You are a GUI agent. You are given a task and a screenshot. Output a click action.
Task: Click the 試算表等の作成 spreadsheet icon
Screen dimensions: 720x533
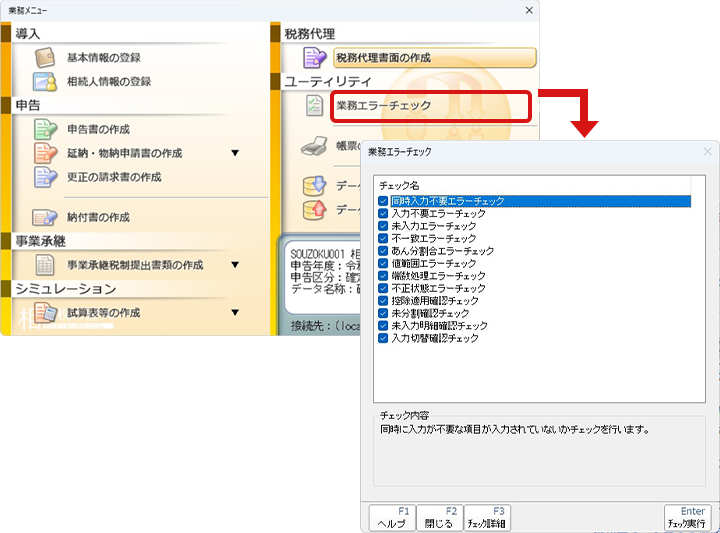click(x=45, y=313)
